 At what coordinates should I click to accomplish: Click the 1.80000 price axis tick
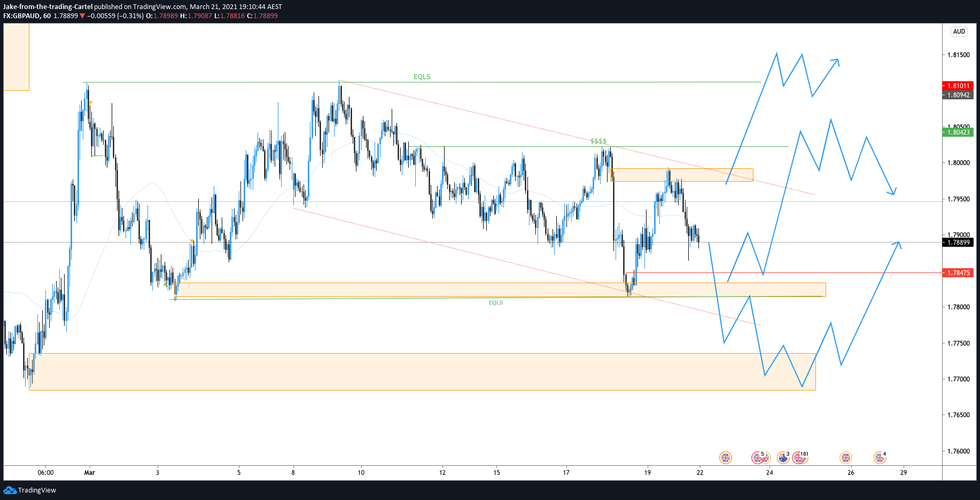coord(958,163)
